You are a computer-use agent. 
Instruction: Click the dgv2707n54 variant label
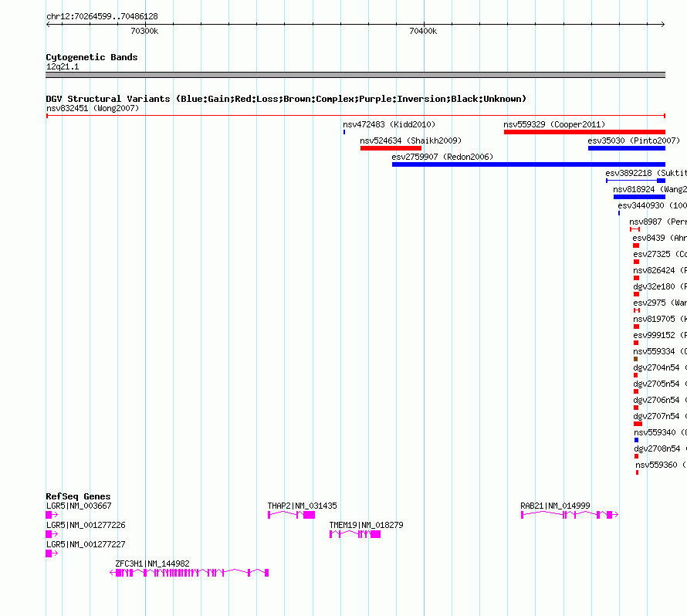[x=660, y=416]
